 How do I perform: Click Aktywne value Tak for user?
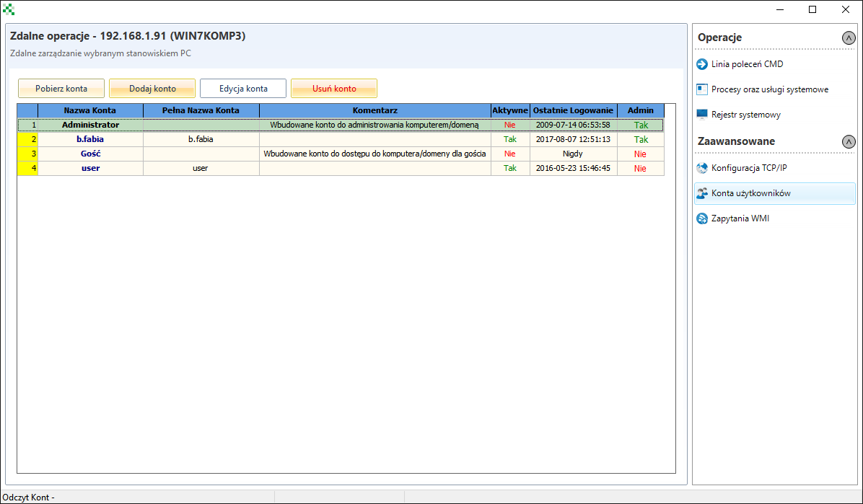point(510,168)
